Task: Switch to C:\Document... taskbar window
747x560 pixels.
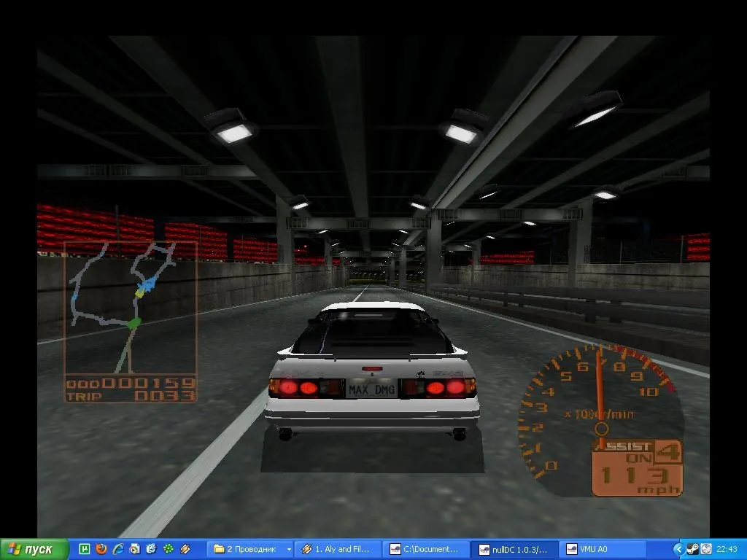Action: click(426, 550)
